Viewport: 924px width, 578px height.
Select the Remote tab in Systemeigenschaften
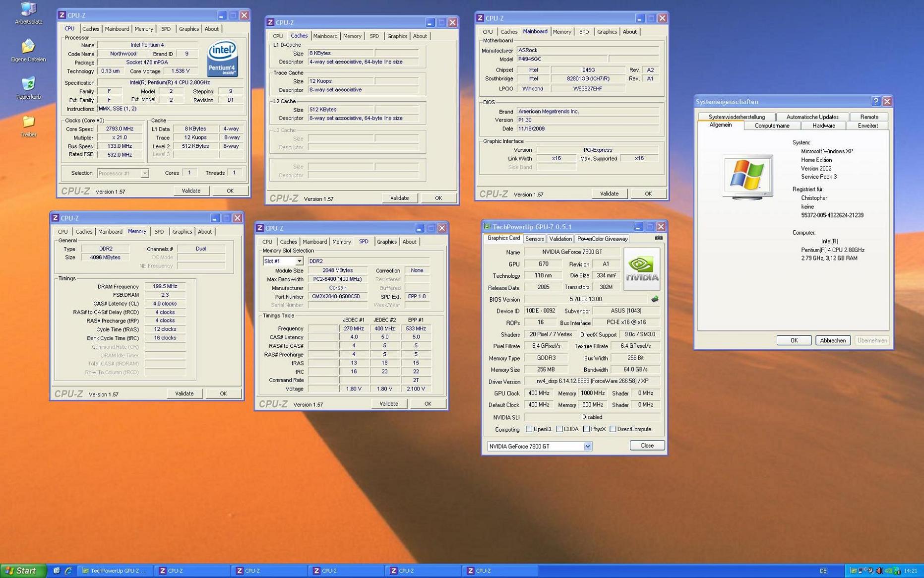click(869, 117)
